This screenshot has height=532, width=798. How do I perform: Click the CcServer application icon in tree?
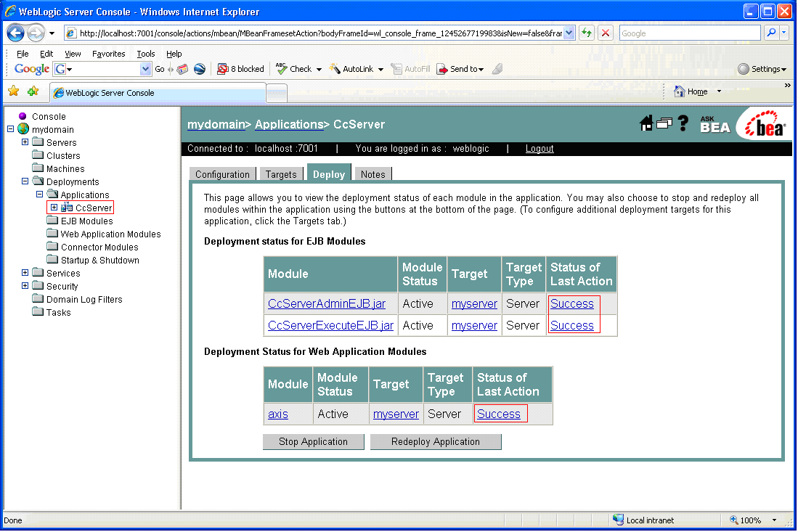(67, 208)
